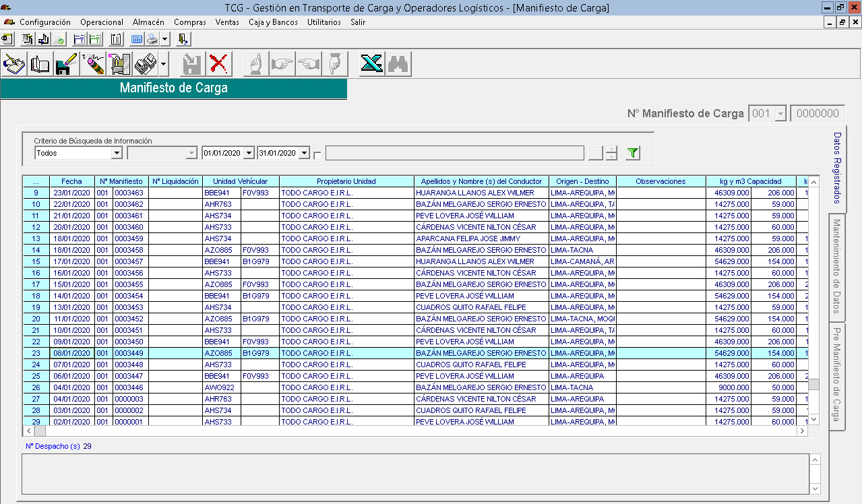
Task: Switch to Mantenimiento de Datos tab
Action: coord(836,266)
